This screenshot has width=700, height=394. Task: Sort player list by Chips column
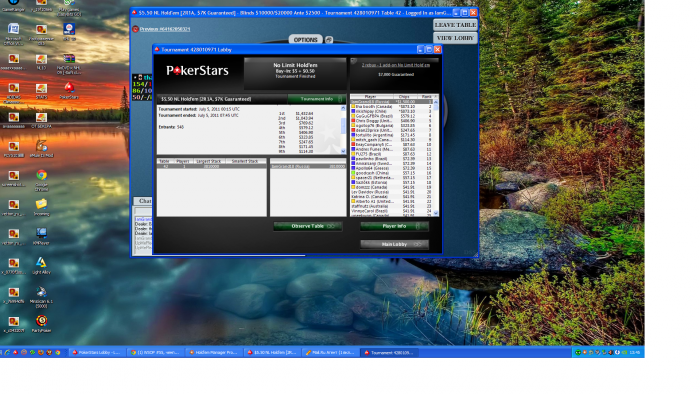click(404, 96)
